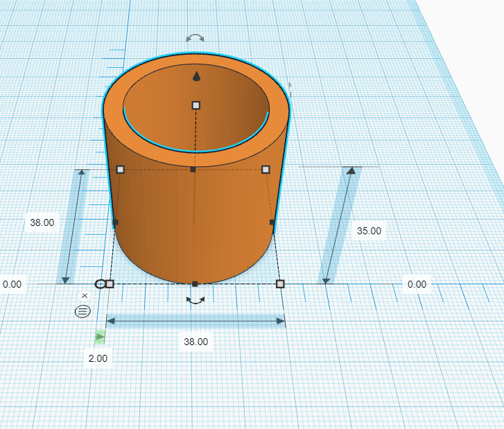Select the back-left white corner handle
The image size is (504, 429).
120,169
